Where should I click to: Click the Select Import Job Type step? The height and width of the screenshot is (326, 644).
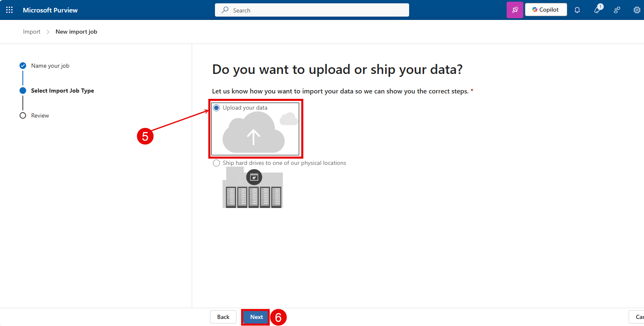(x=62, y=91)
